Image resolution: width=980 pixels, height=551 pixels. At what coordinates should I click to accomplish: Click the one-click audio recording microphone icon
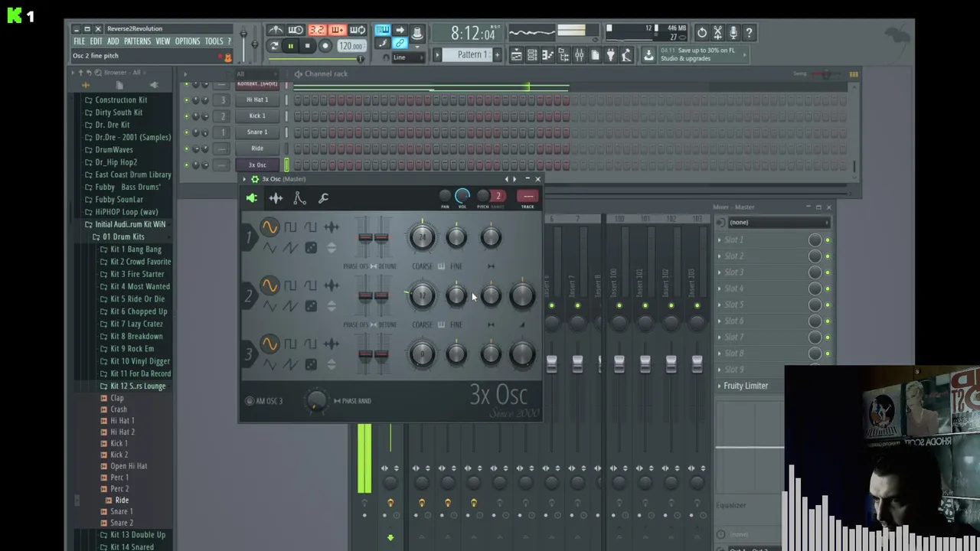(x=733, y=32)
